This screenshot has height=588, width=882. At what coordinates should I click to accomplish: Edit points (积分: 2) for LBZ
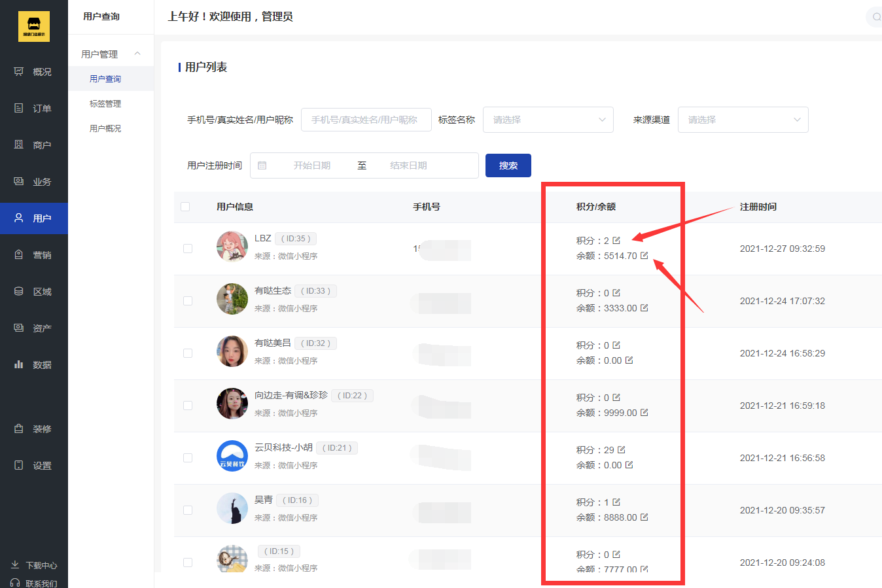[616, 240]
